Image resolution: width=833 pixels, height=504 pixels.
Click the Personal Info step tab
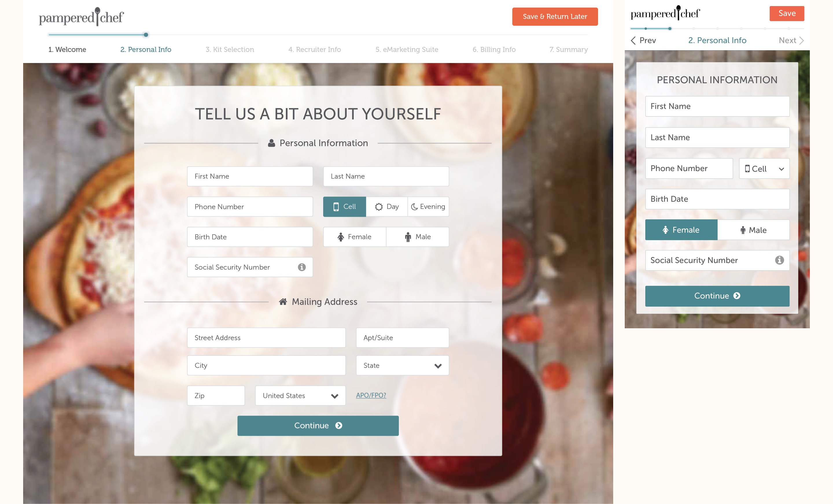pos(145,49)
